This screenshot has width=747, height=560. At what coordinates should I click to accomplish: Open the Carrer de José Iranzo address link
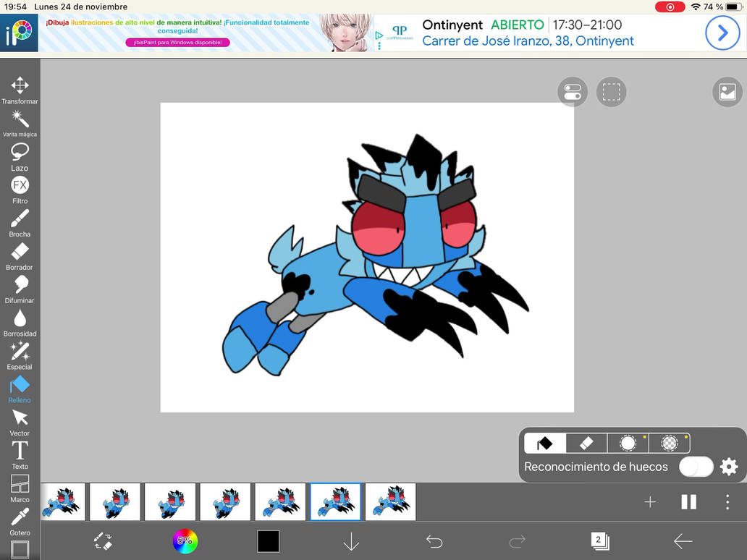click(528, 41)
